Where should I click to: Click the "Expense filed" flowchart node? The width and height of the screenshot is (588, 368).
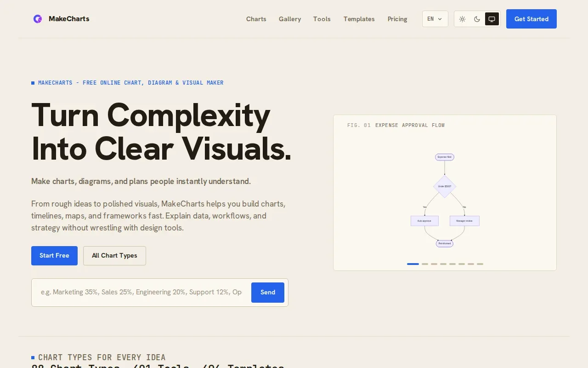(445, 157)
